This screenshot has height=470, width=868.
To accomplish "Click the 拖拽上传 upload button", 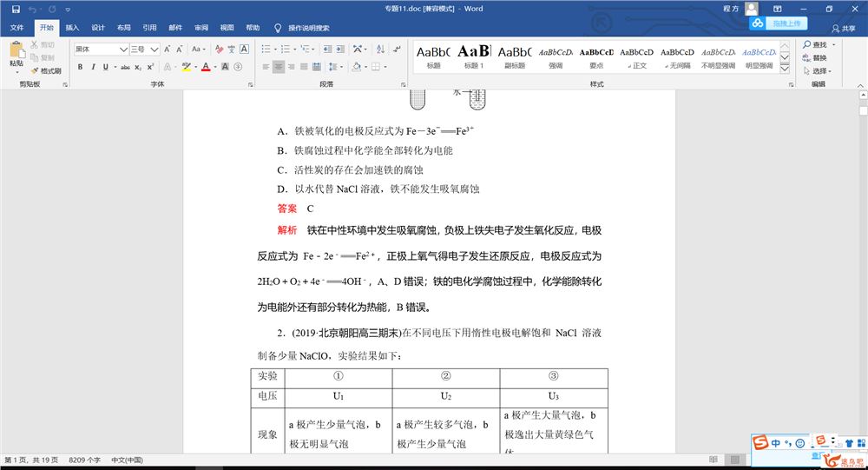I will tap(779, 23).
